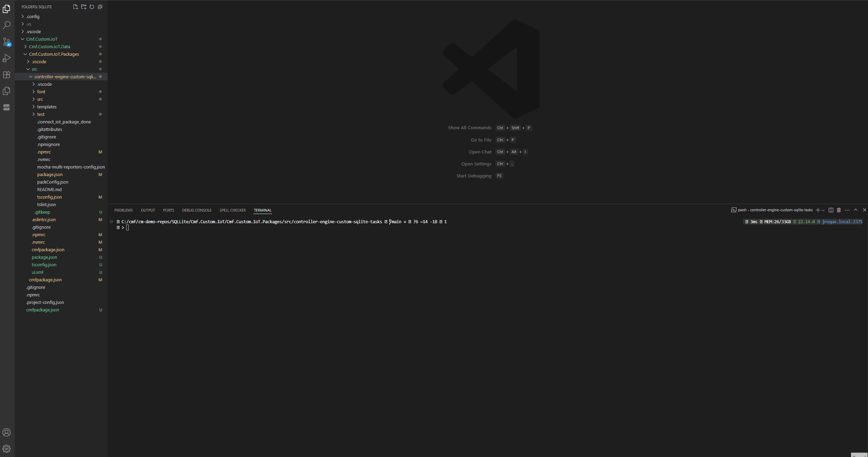Image resolution: width=868 pixels, height=457 pixels.
Task: Open .gitattributes file
Action: [x=61, y=129]
